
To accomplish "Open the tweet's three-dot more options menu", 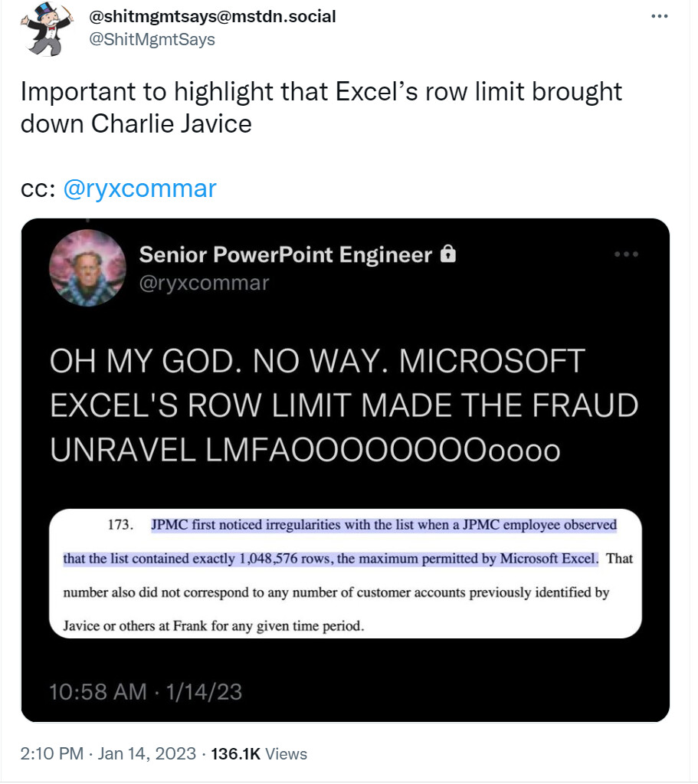I will pos(660,17).
